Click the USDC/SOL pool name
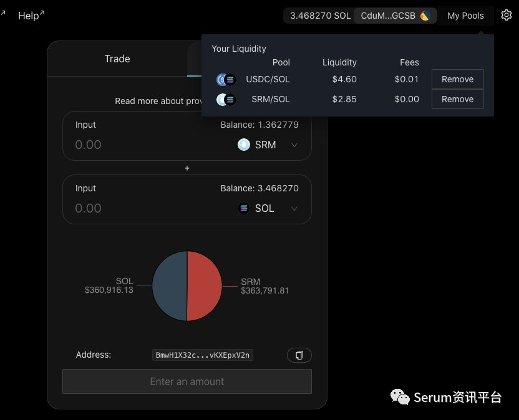The width and height of the screenshot is (519, 420). (268, 79)
